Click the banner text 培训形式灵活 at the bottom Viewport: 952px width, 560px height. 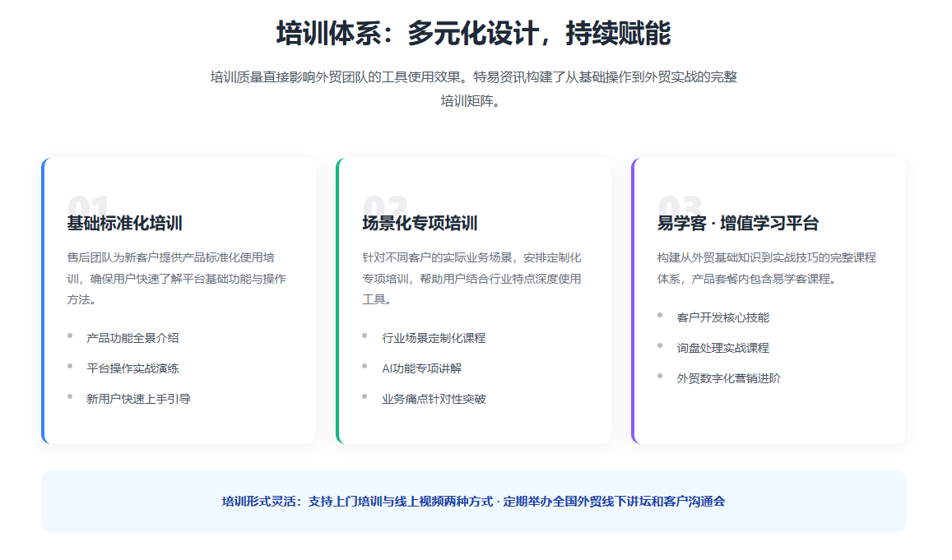(x=474, y=501)
